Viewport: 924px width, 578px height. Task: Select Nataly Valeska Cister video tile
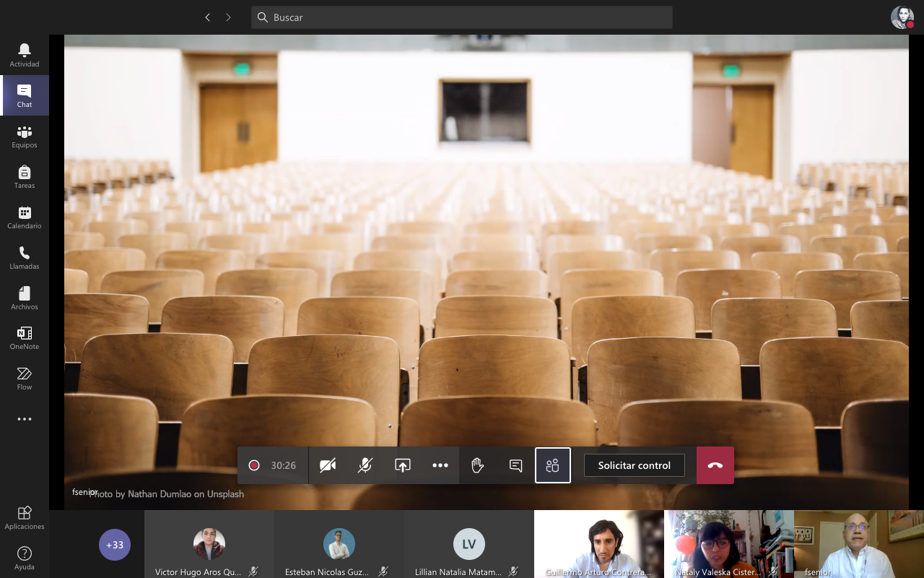pyautogui.click(x=729, y=544)
